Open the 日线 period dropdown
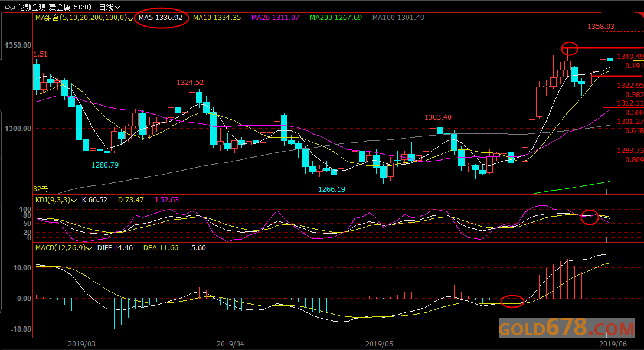Viewport: 644px width, 350px height. click(x=110, y=8)
